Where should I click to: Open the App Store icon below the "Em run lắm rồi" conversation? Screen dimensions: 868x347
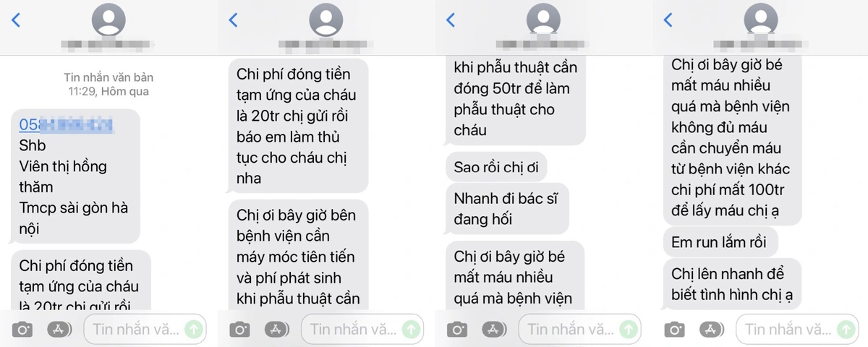710,330
